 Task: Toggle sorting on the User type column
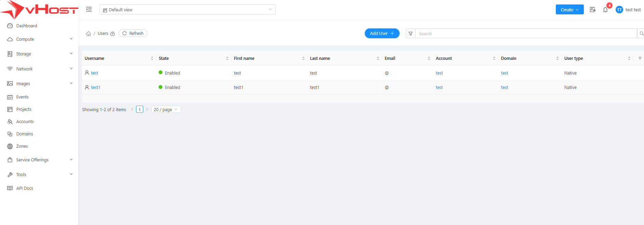[x=629, y=58]
